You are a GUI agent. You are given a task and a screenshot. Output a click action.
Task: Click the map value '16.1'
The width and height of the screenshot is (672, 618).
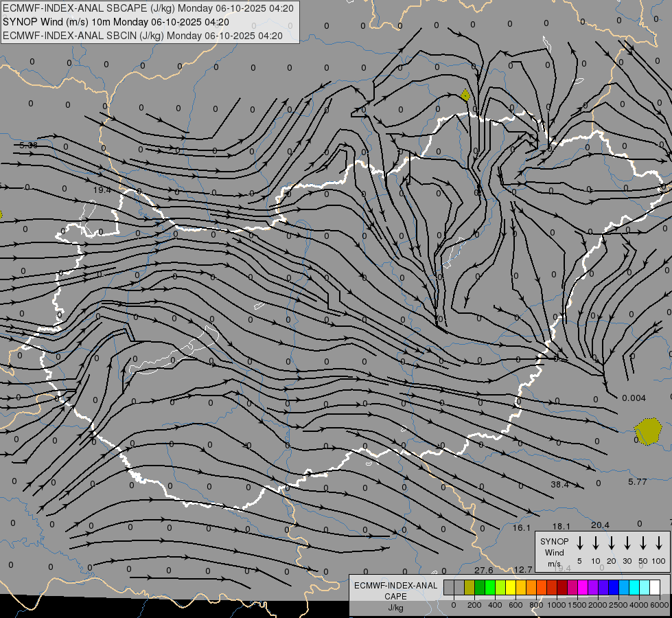pos(522,528)
